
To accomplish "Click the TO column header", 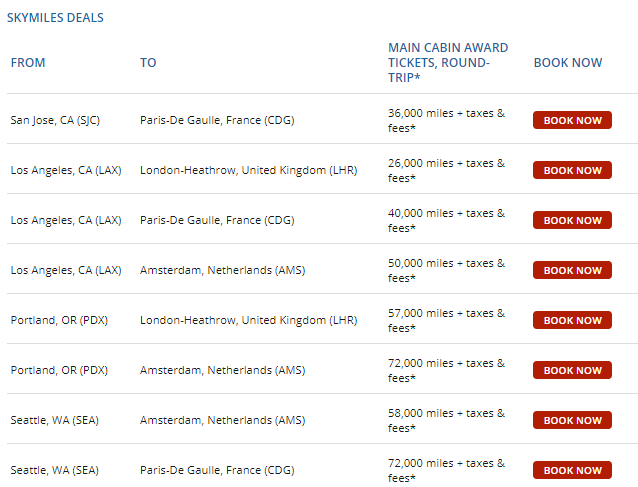I will pos(148,63).
